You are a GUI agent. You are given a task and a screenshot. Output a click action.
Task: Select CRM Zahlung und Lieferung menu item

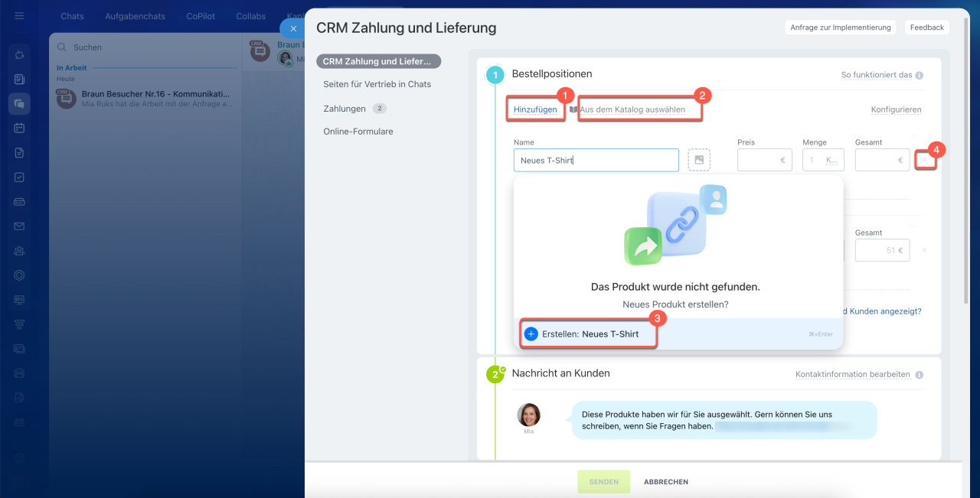coord(379,61)
